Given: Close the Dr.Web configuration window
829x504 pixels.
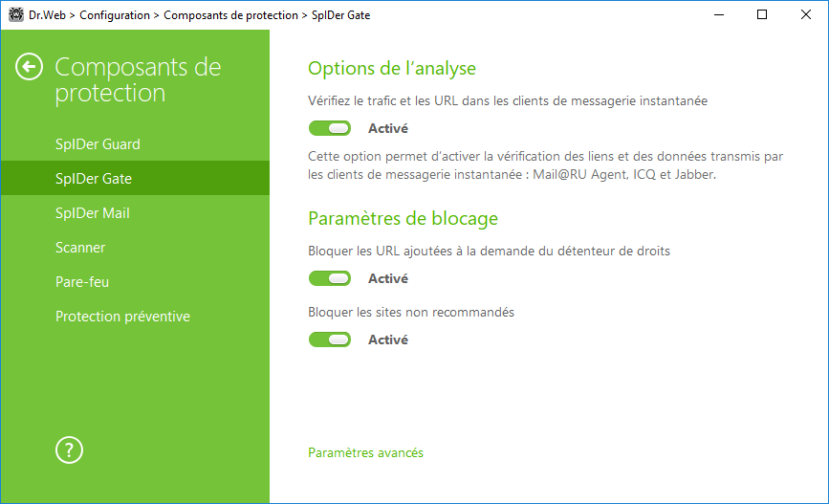Looking at the screenshot, I should coord(806,14).
